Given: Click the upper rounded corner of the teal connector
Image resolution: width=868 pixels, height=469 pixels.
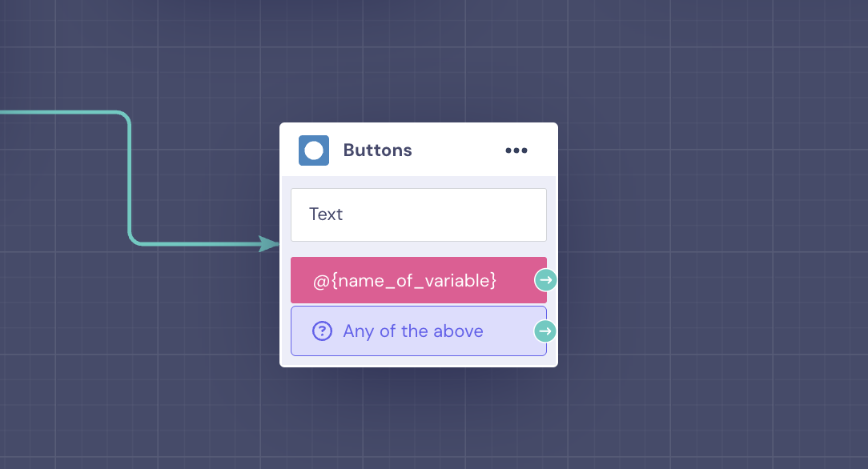Looking at the screenshot, I should coord(124,118).
